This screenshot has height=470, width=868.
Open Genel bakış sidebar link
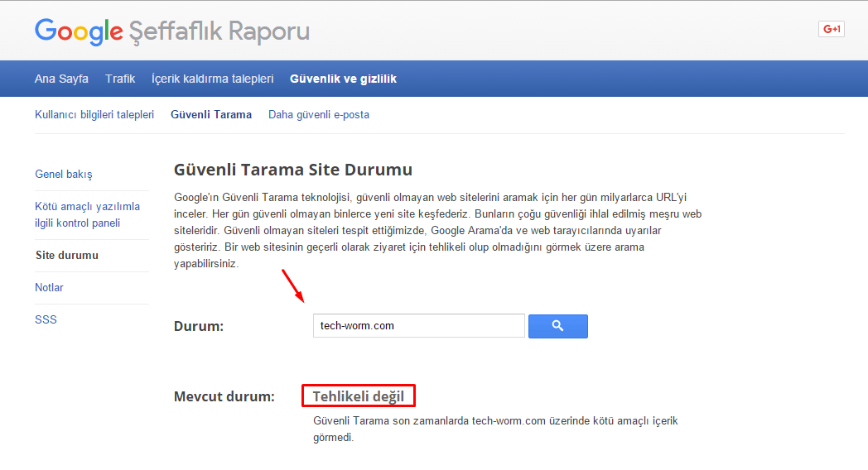tap(64, 174)
